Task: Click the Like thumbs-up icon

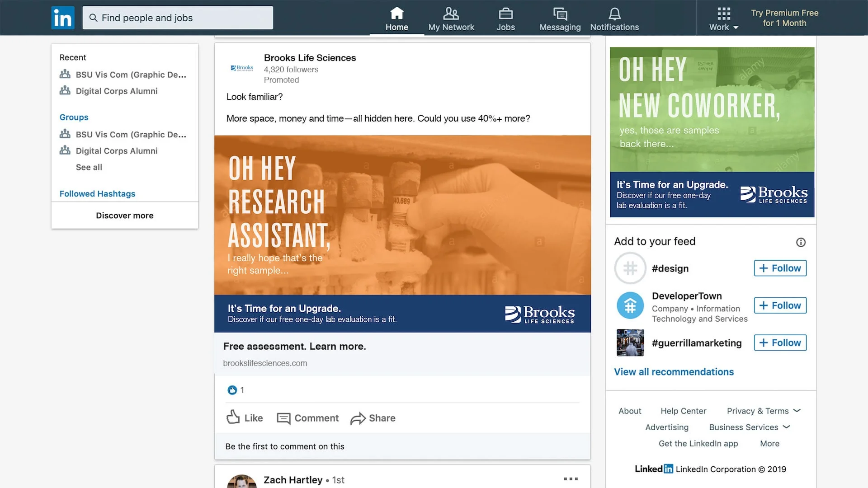Action: click(233, 417)
